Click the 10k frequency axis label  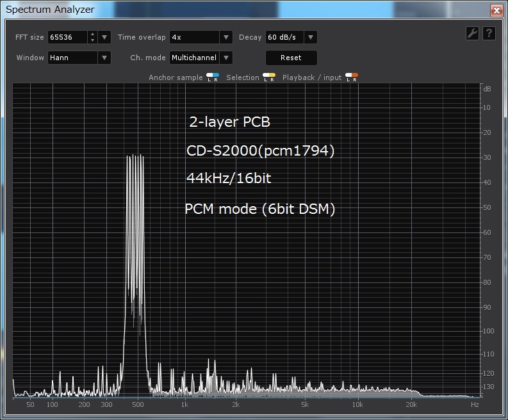pos(357,405)
